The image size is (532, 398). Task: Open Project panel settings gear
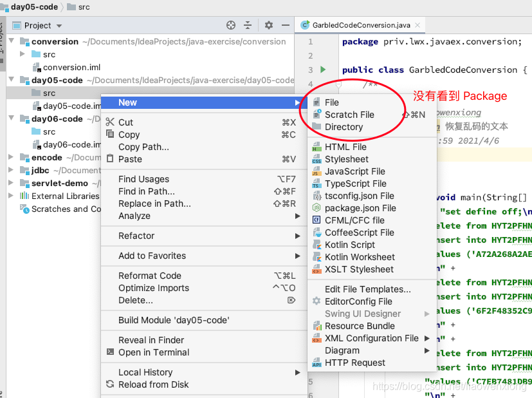point(269,25)
